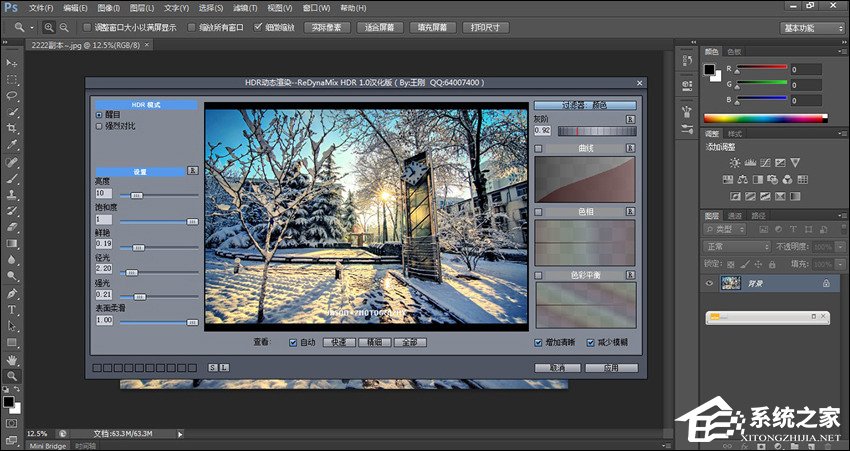Uncheck the 增加清晰 checkbox
The image size is (850, 451).
pyautogui.click(x=539, y=342)
